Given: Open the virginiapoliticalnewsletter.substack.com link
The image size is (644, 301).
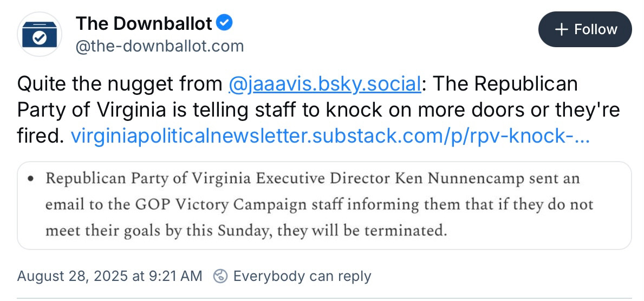Looking at the screenshot, I should [330, 137].
